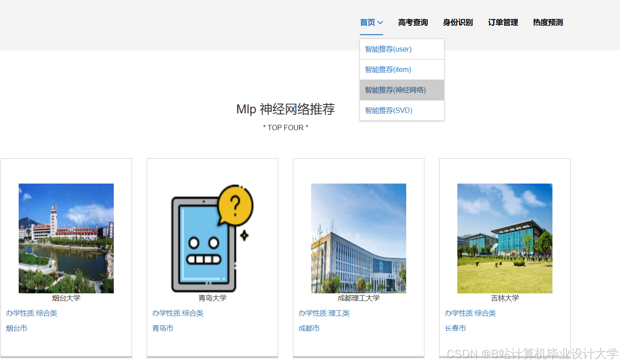This screenshot has height=364, width=620.
Task: Open the 烟台市 city link
Action: 16,328
